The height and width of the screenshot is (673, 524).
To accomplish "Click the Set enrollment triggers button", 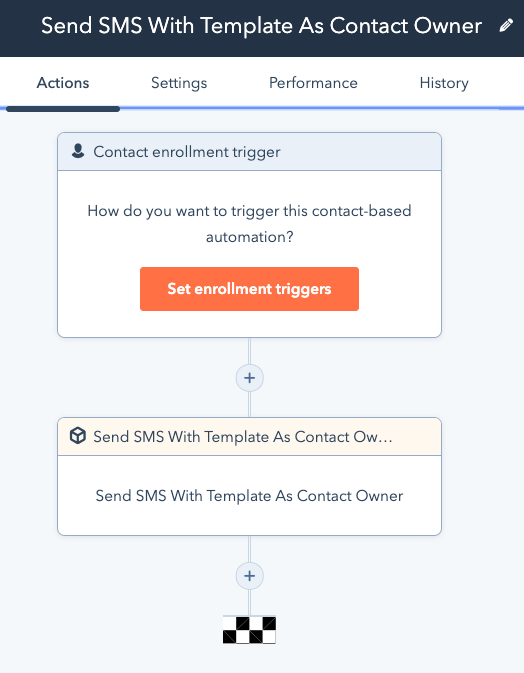I will (249, 289).
